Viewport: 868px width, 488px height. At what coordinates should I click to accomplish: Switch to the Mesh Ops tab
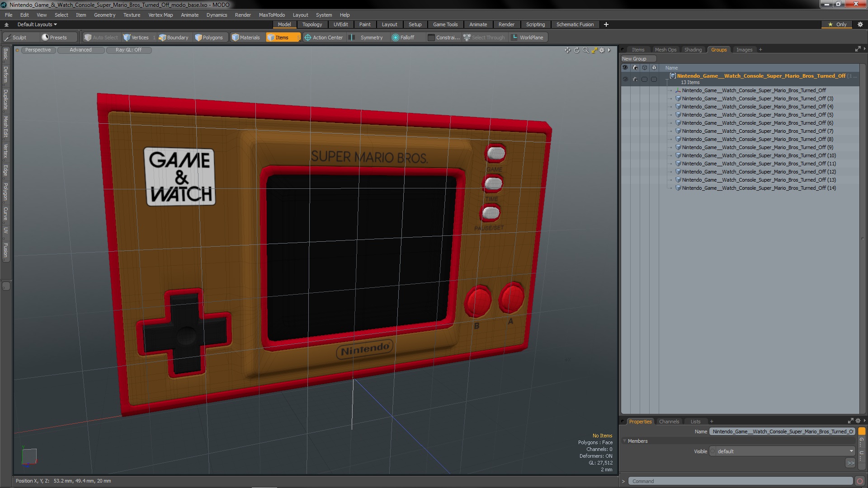tap(665, 50)
